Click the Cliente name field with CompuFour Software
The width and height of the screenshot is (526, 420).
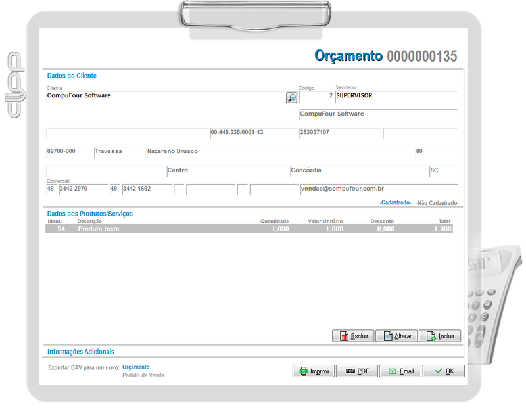(x=164, y=96)
